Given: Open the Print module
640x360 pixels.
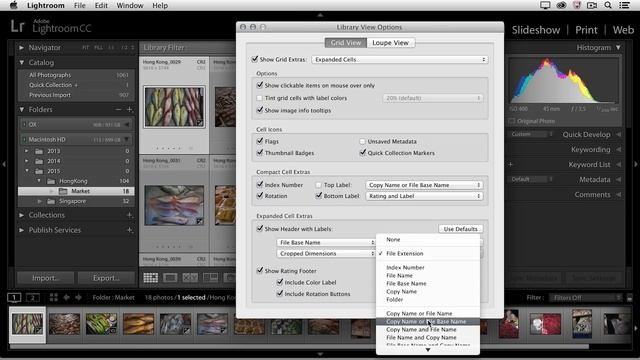Looking at the screenshot, I should (586, 30).
